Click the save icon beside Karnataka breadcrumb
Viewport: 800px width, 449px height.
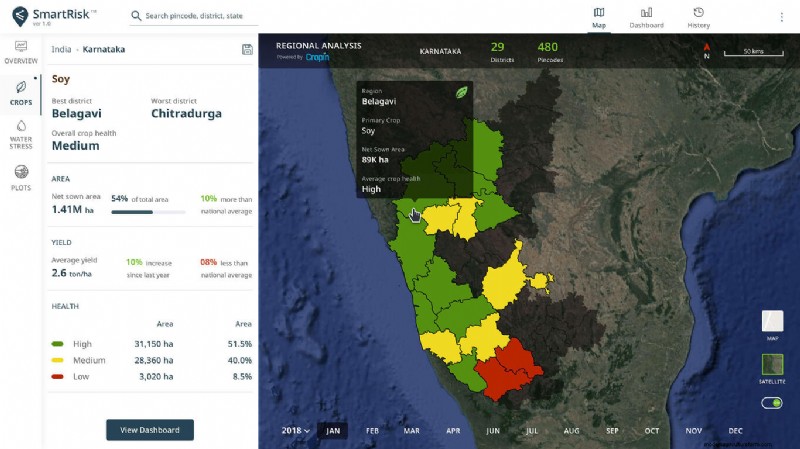(247, 50)
